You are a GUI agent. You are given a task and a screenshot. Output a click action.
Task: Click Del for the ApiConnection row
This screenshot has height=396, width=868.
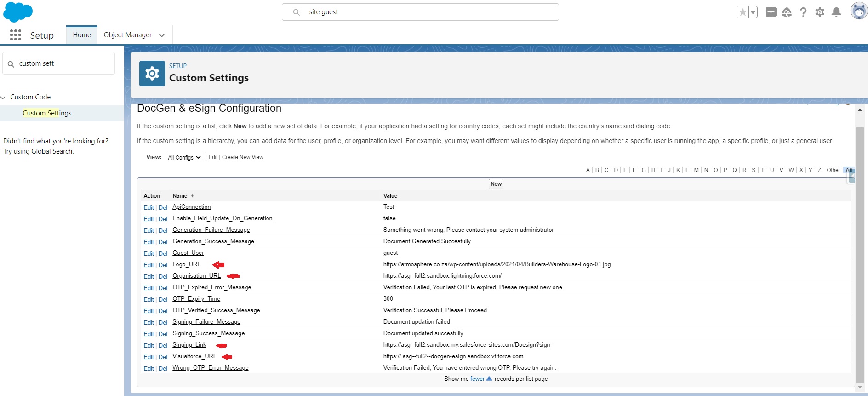(163, 208)
